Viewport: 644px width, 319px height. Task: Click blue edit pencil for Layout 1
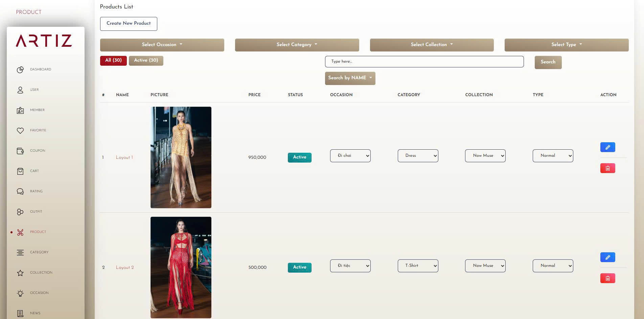pyautogui.click(x=607, y=147)
